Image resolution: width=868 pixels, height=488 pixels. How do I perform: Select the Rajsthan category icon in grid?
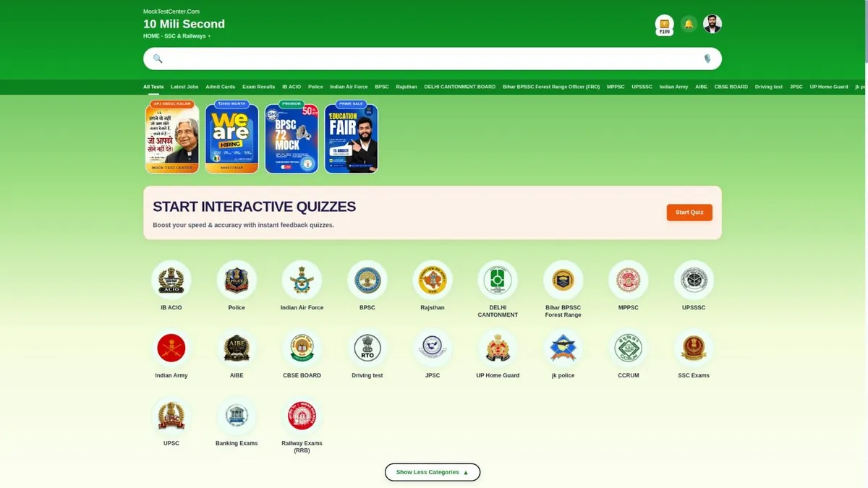pos(433,281)
